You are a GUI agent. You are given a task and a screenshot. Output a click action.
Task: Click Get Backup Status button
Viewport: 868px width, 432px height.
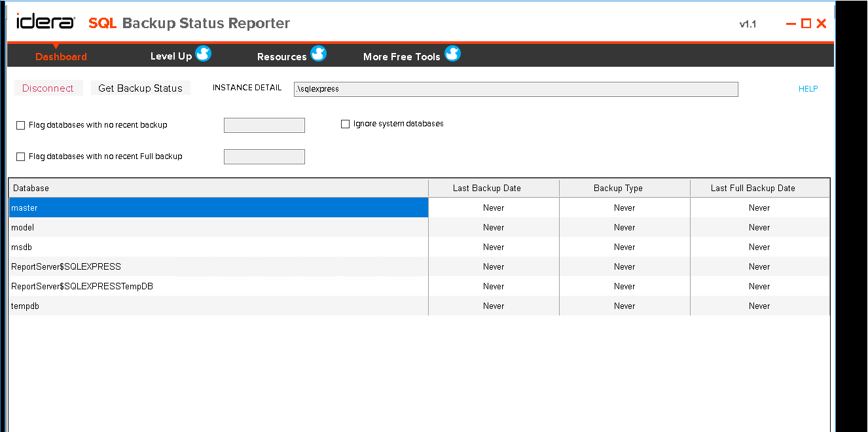pyautogui.click(x=140, y=88)
